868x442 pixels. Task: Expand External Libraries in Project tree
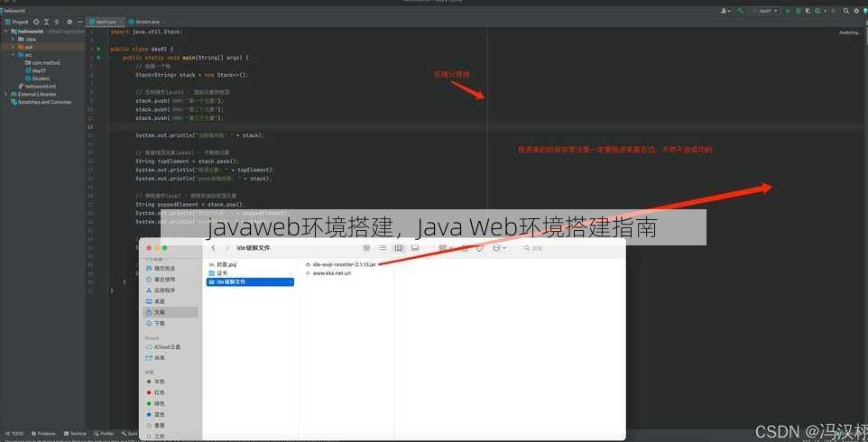(5, 94)
